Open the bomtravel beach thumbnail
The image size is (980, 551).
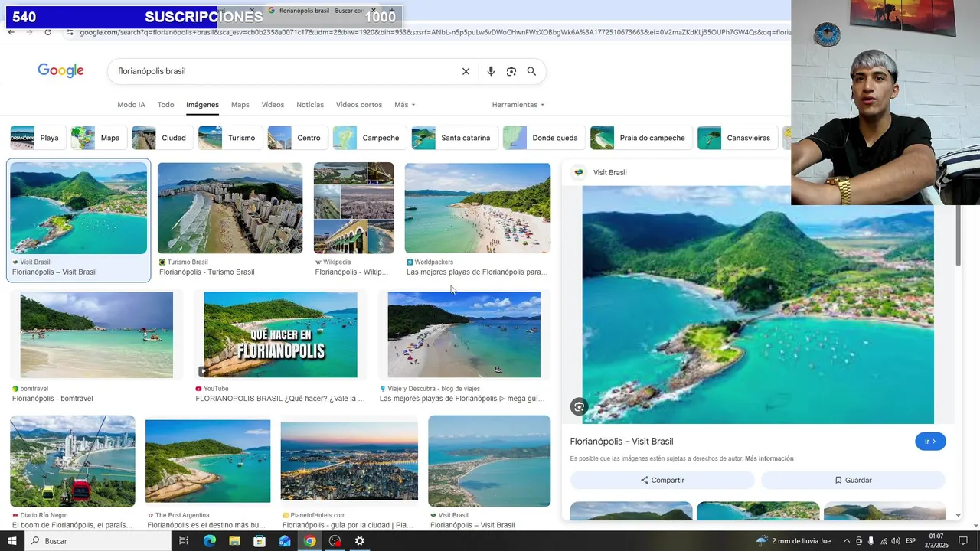coord(96,334)
